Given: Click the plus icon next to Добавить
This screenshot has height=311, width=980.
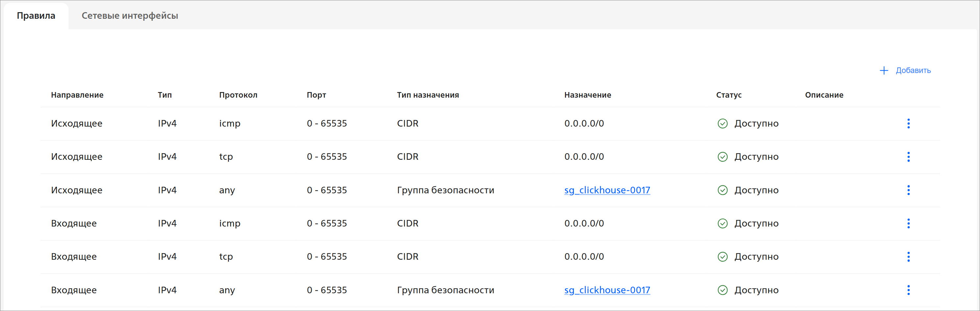Looking at the screenshot, I should [x=884, y=70].
